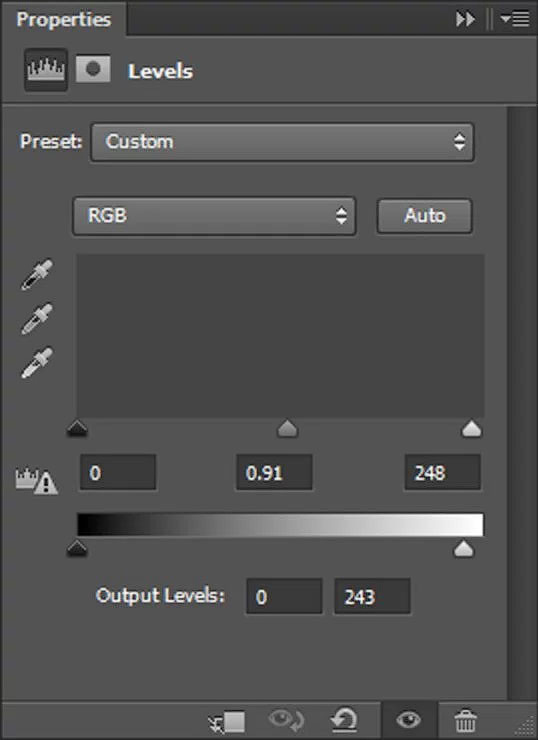The image size is (538, 740).
Task: Reset Levels to adjustment defaults
Action: point(344,720)
